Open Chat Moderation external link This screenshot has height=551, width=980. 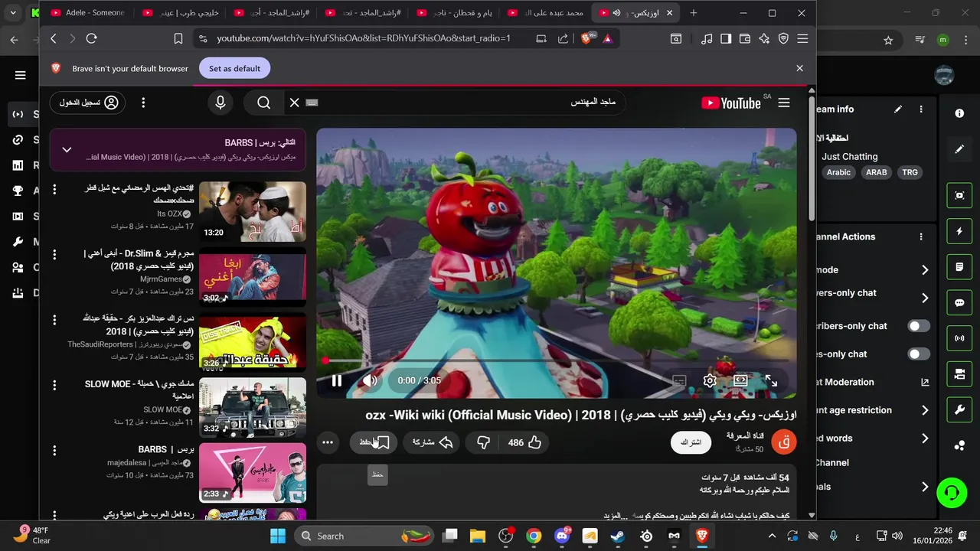click(925, 382)
